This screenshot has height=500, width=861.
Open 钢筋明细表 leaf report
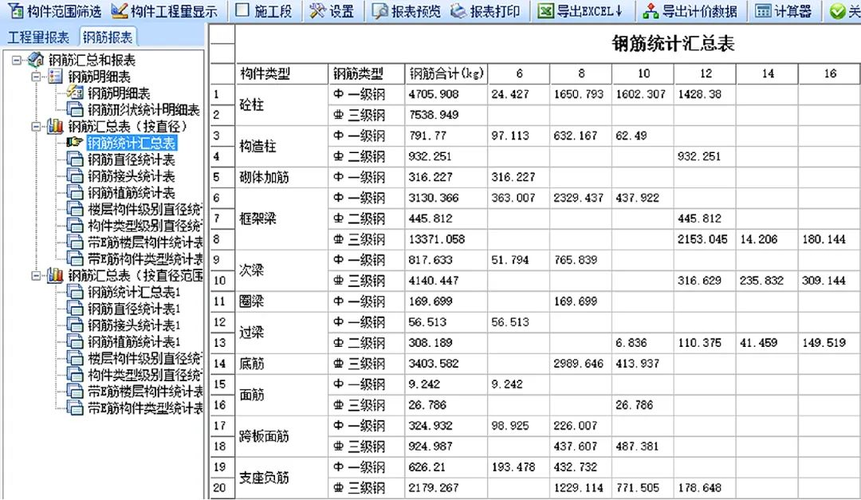(x=119, y=93)
